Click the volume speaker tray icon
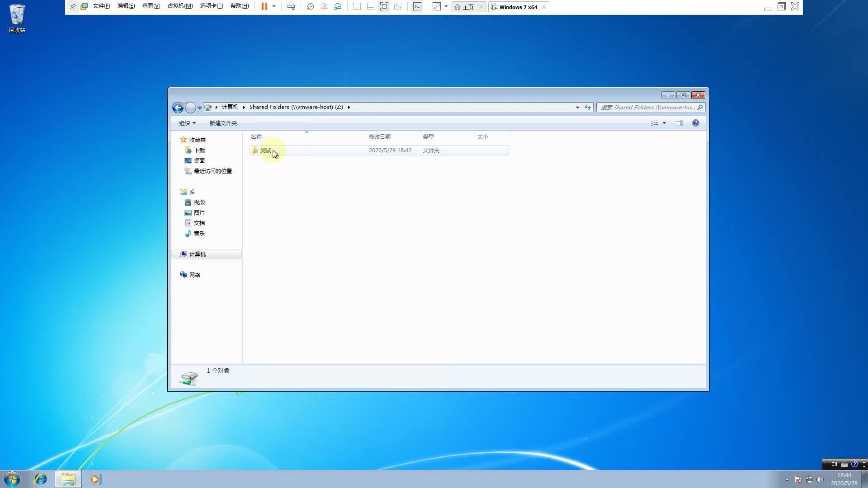The image size is (868, 488). tap(820, 479)
